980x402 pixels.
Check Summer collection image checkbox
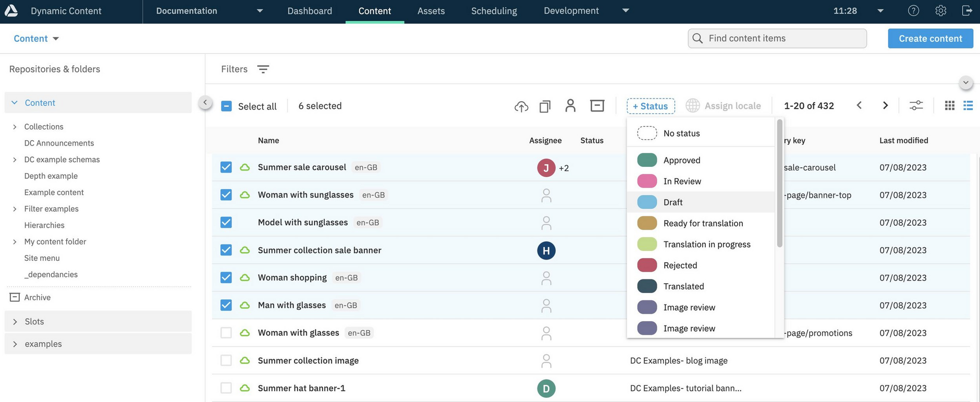(226, 360)
